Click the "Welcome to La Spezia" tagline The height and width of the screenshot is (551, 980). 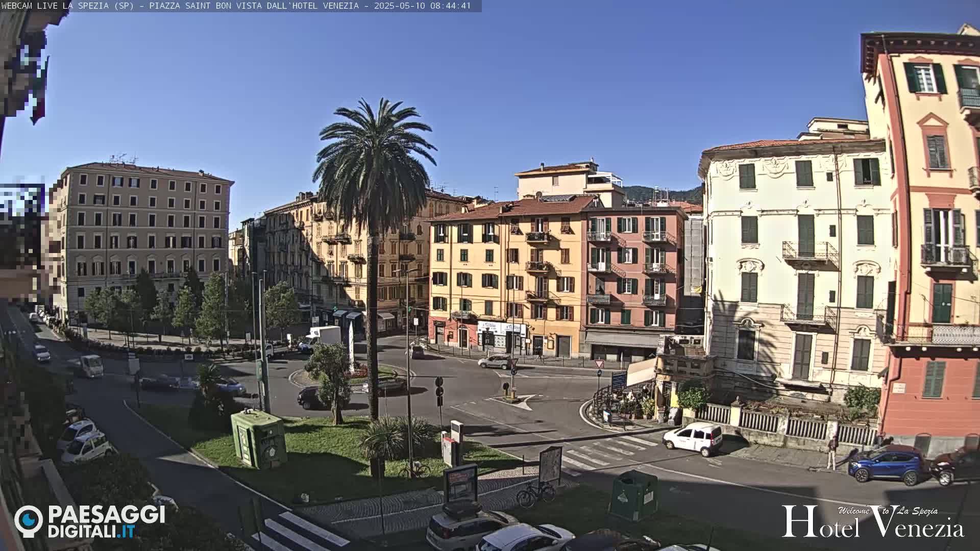pos(888,510)
